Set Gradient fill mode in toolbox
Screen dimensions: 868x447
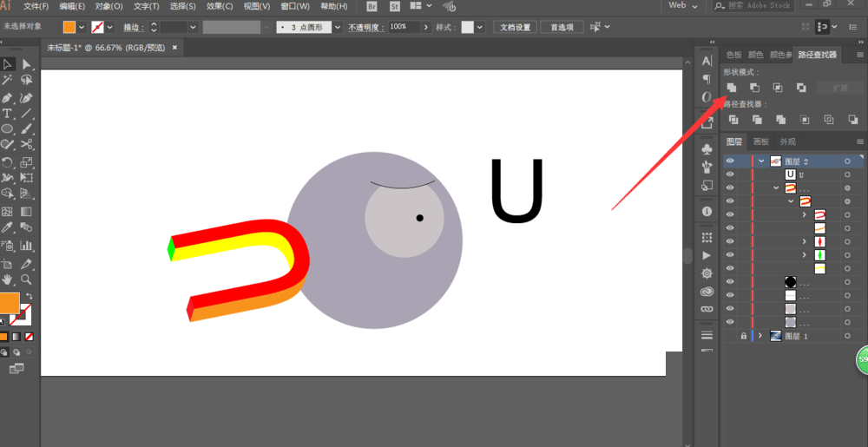coord(16,337)
